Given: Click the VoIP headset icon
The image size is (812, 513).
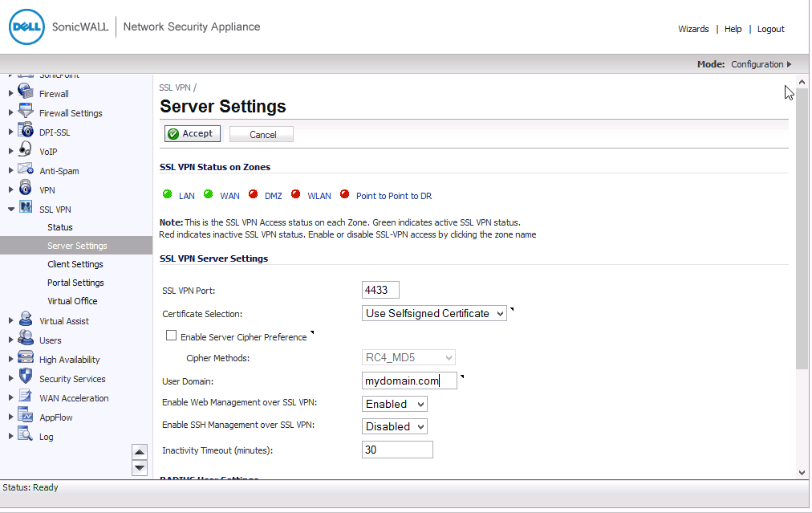Looking at the screenshot, I should coord(26,149).
